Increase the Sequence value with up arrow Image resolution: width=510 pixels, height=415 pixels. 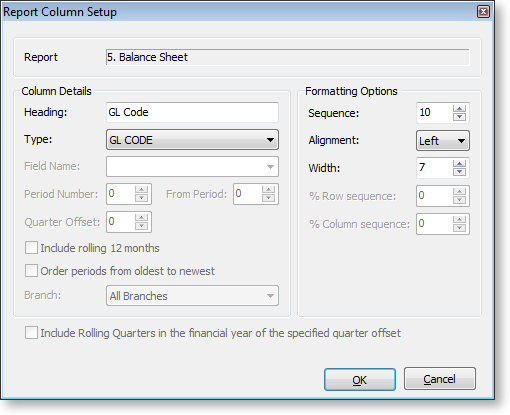pyautogui.click(x=459, y=109)
